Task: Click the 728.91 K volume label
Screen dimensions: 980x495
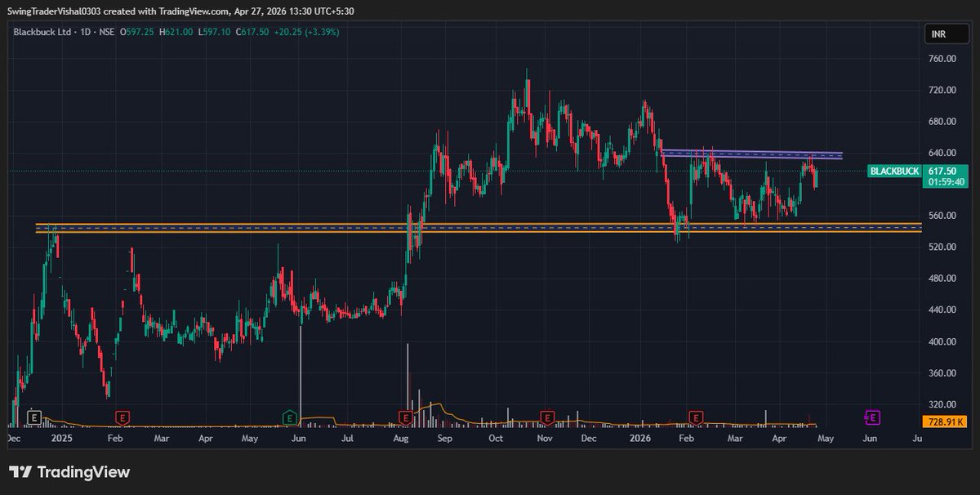Action: 945,421
